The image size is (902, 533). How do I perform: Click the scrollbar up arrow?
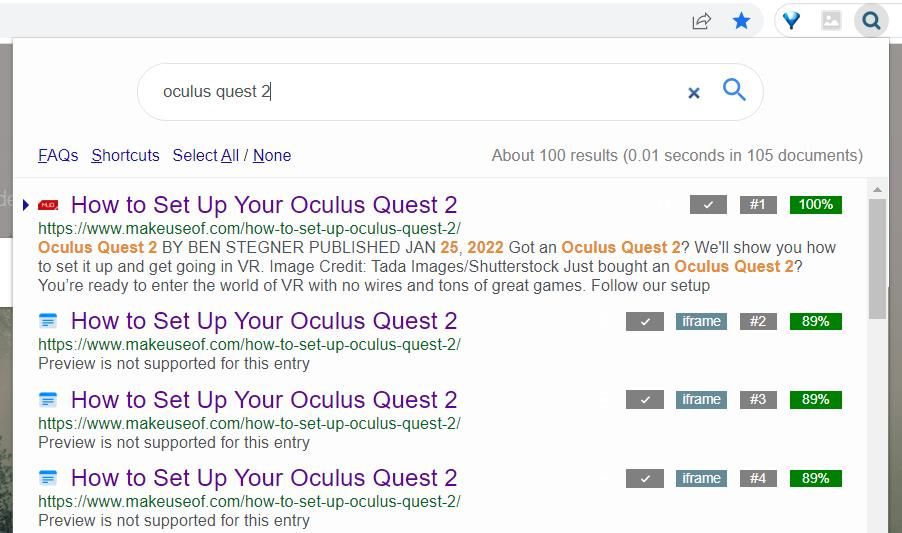(878, 190)
